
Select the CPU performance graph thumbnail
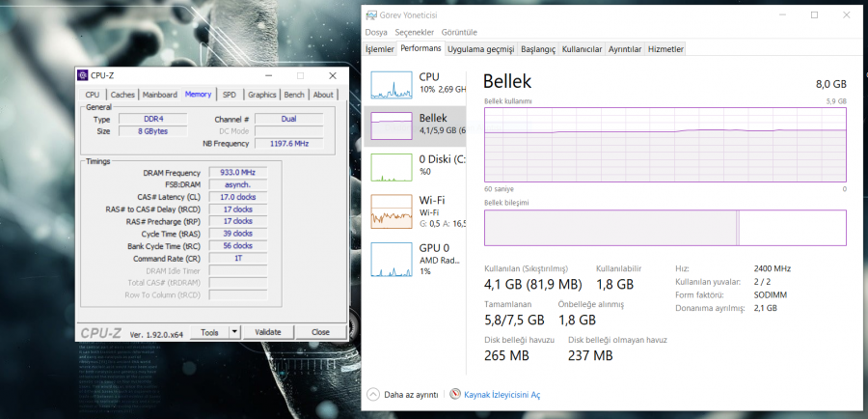tap(392, 85)
